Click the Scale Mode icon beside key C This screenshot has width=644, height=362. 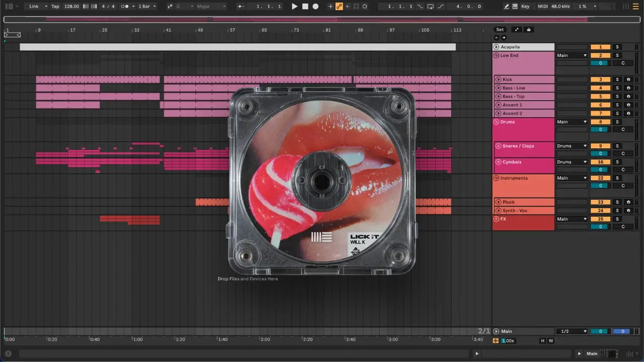point(170,7)
